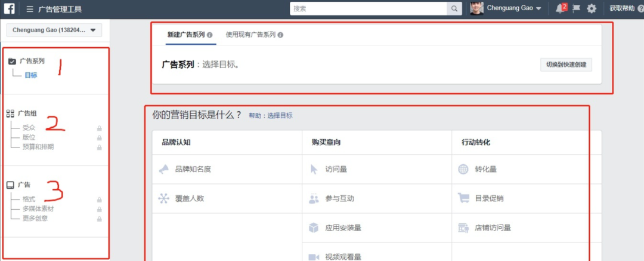Click the Chenguang Gao name in top bar
This screenshot has width=644, height=261.
point(510,8)
